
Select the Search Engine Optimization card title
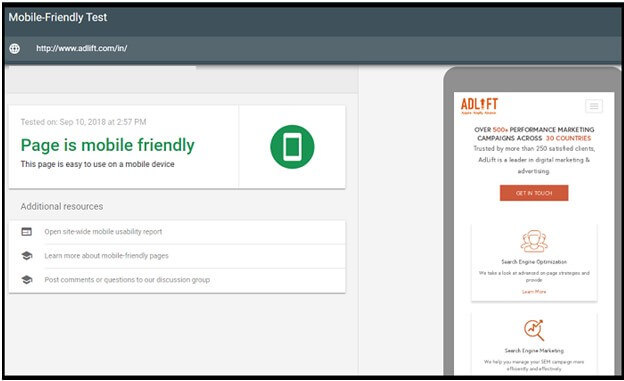click(x=534, y=262)
